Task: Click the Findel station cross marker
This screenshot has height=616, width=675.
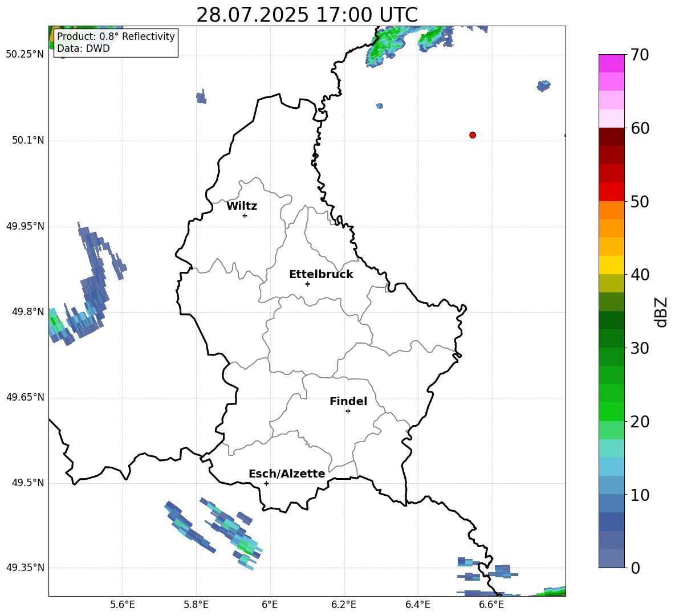Action: (x=348, y=411)
